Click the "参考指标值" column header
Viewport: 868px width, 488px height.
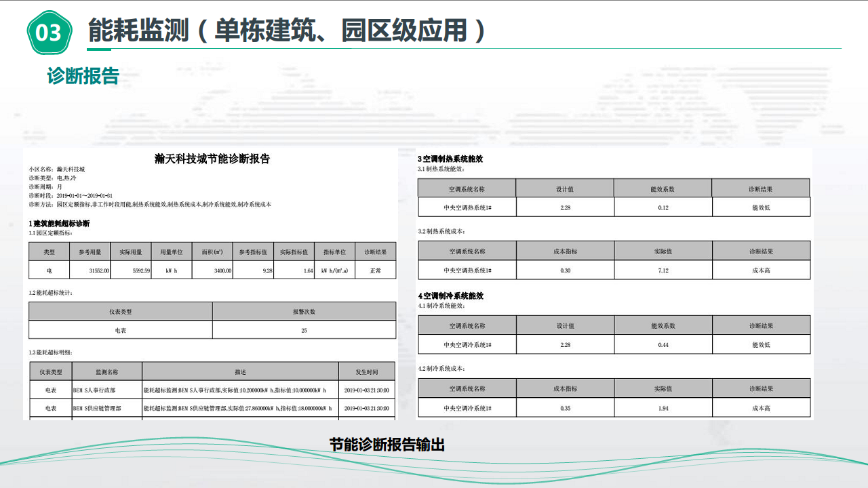coord(253,251)
